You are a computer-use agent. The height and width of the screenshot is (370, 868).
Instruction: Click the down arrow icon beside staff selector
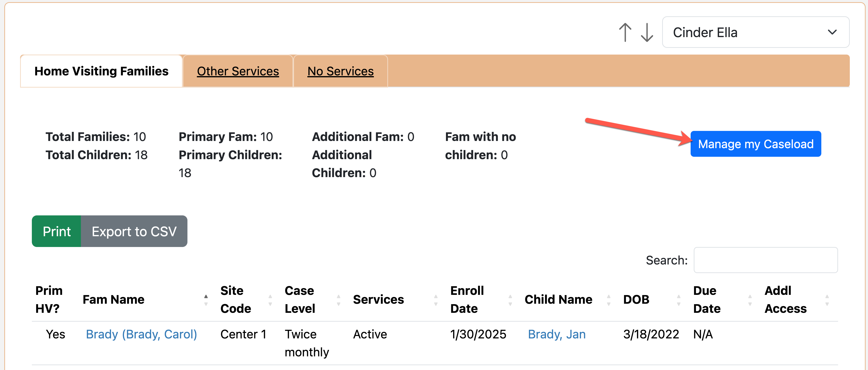[x=647, y=32]
